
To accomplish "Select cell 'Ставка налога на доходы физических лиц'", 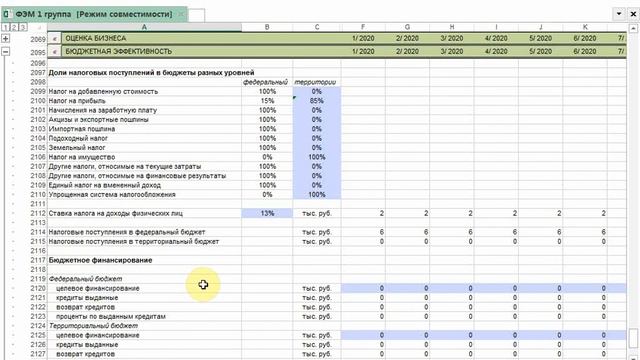I will click(x=144, y=213).
